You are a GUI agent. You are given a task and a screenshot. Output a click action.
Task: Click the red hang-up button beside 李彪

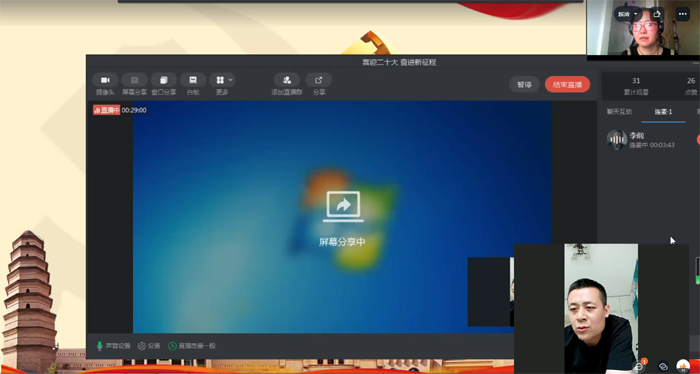698,140
